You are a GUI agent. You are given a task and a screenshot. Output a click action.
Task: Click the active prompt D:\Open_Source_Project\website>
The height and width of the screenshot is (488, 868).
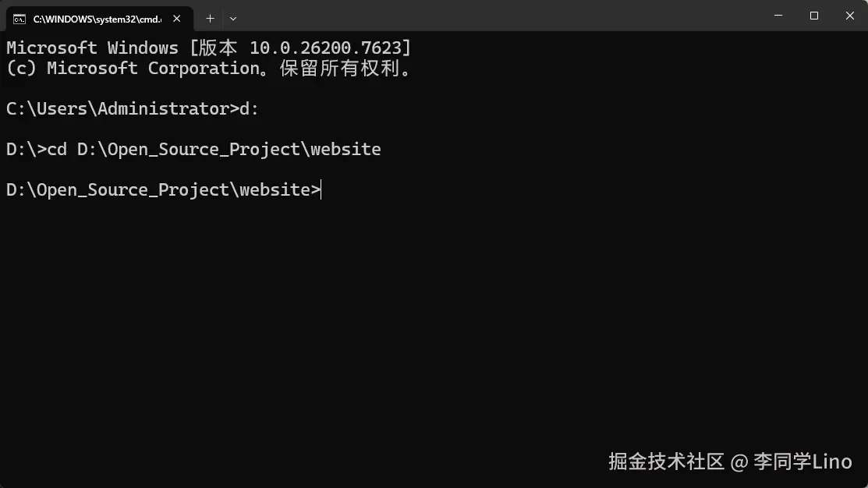(163, 189)
